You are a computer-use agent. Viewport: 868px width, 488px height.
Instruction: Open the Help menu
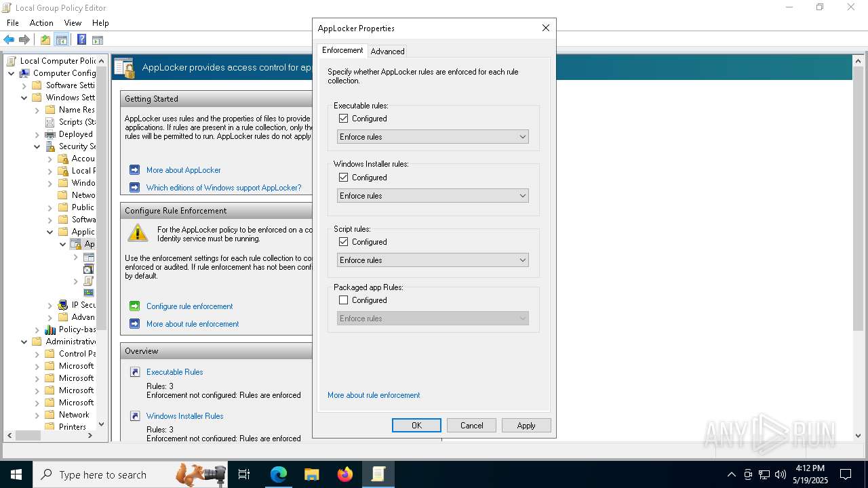[100, 23]
